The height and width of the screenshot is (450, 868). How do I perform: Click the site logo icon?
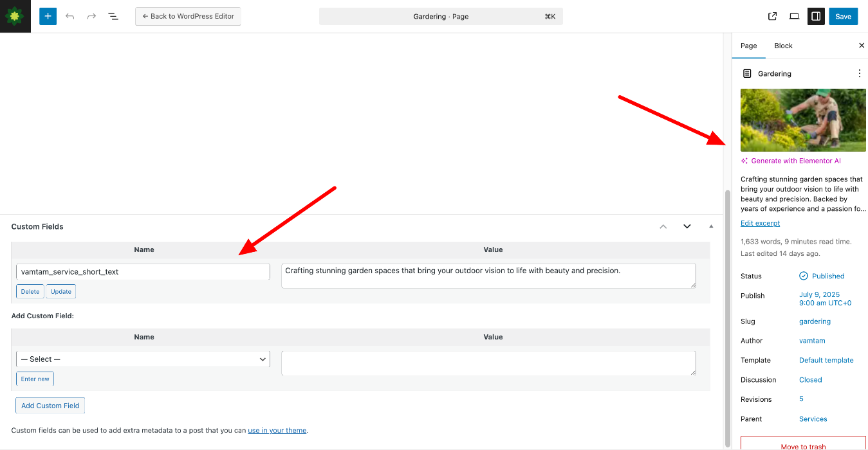point(15,16)
